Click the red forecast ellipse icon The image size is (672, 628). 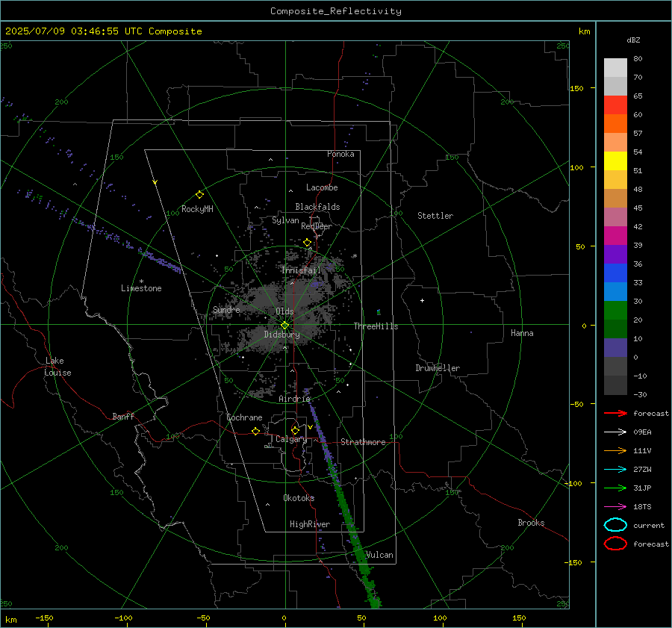[x=615, y=544]
